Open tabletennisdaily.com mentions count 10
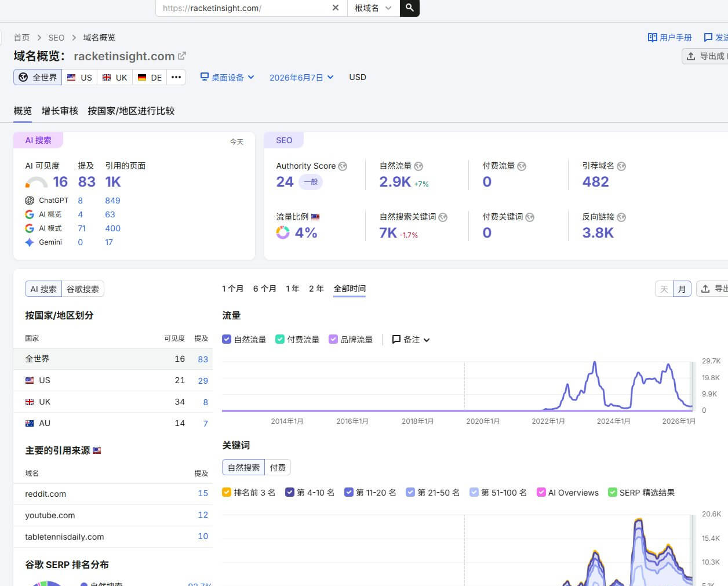Viewport: 728px width, 586px height. pyautogui.click(x=203, y=536)
